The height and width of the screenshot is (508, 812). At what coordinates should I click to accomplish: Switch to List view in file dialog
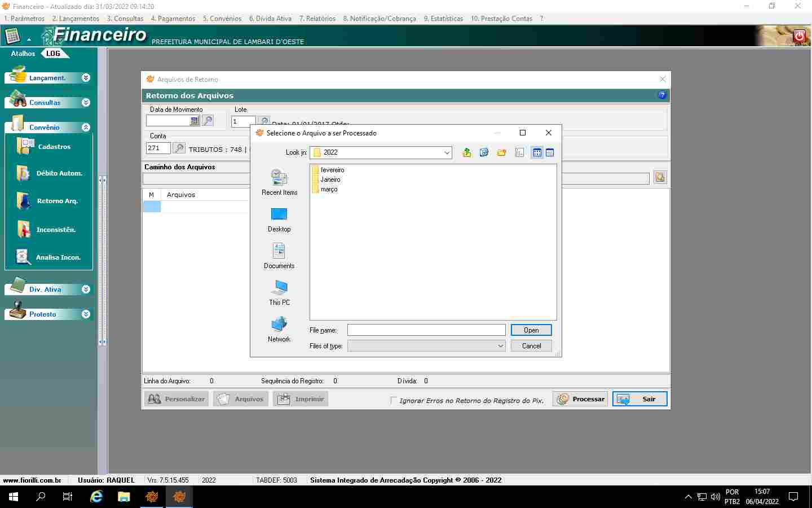tap(537, 152)
